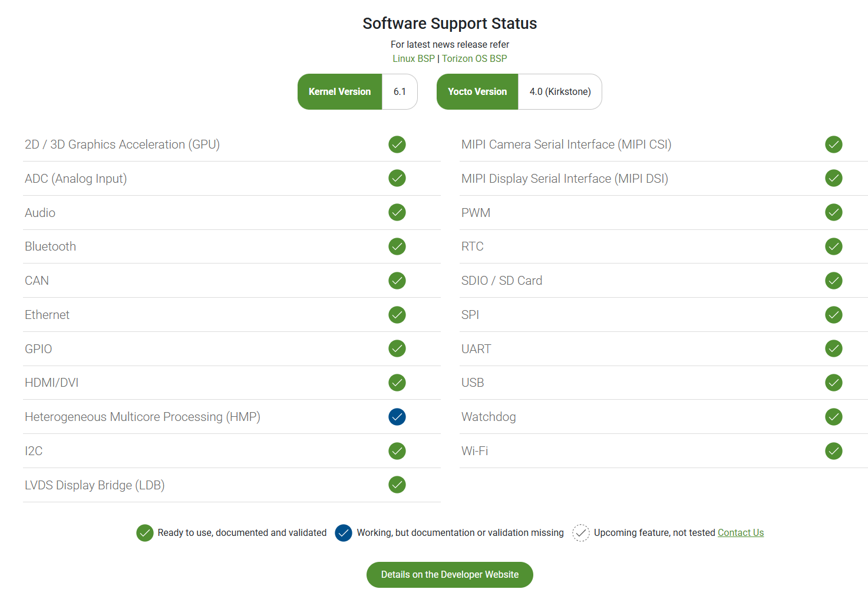Image resolution: width=868 pixels, height=599 pixels.
Task: Click Heterogeneous Multicore Processing (HMP) label
Action: click(x=143, y=417)
